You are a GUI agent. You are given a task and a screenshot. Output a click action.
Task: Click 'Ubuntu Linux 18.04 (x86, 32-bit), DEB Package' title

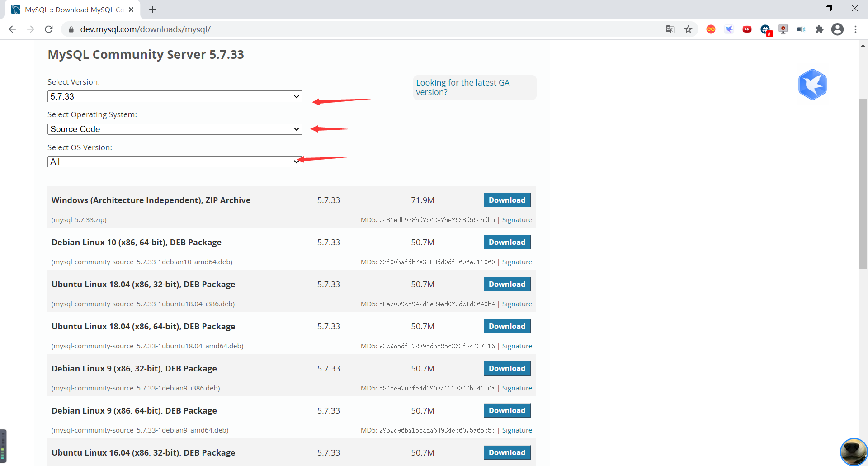pyautogui.click(x=143, y=285)
